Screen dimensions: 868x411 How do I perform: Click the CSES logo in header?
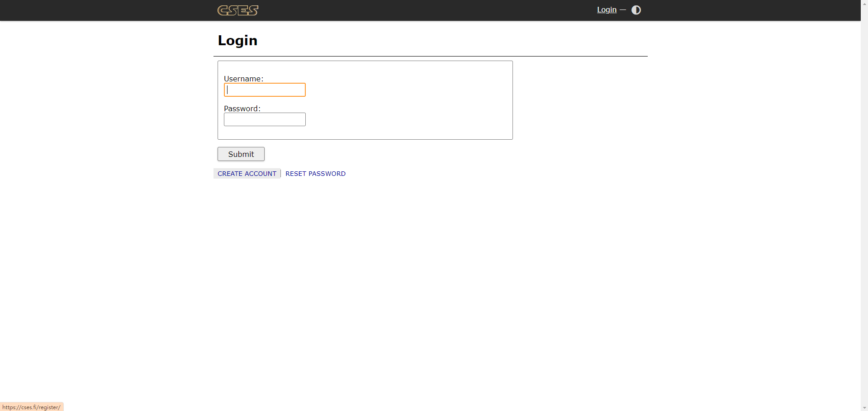[237, 10]
